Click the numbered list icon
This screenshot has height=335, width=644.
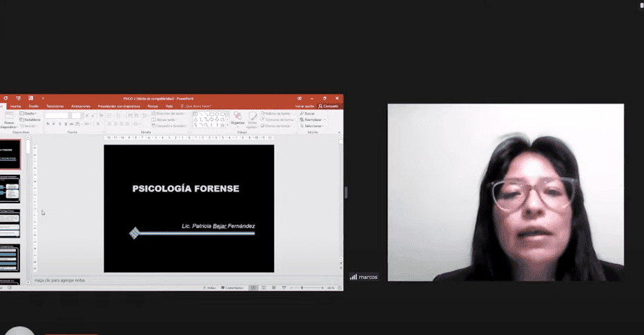120,115
